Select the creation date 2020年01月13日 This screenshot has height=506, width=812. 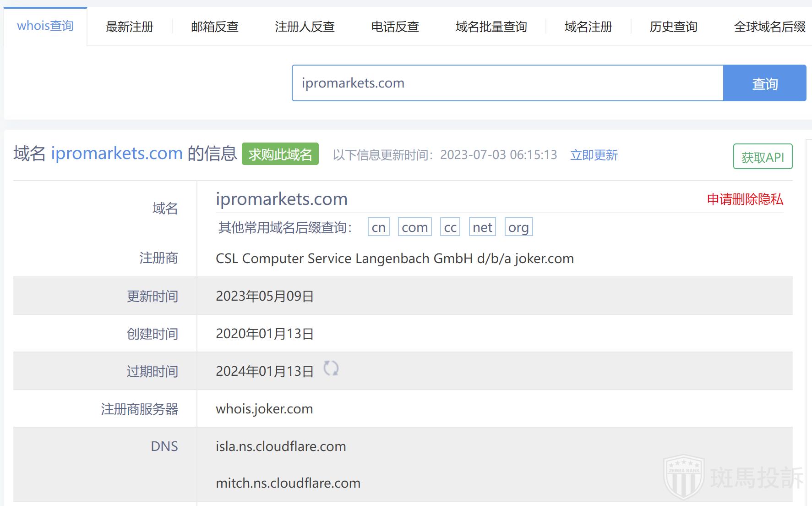coord(265,334)
